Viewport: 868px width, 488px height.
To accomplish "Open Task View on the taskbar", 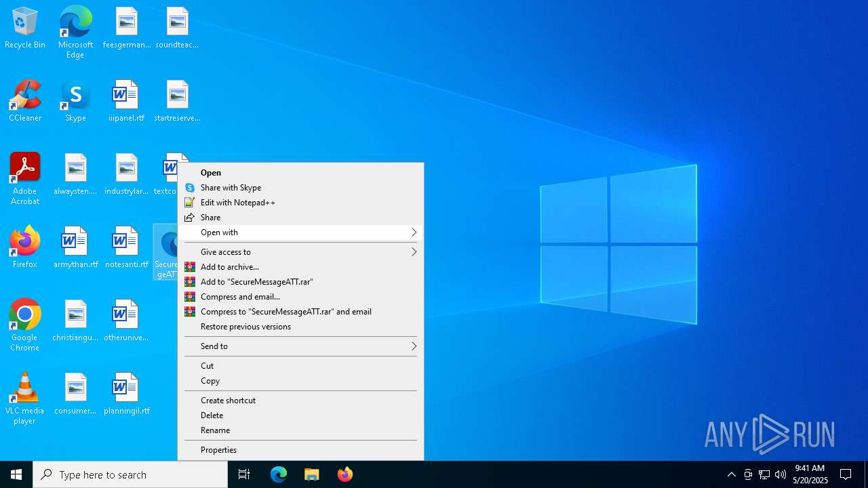I will pyautogui.click(x=244, y=474).
